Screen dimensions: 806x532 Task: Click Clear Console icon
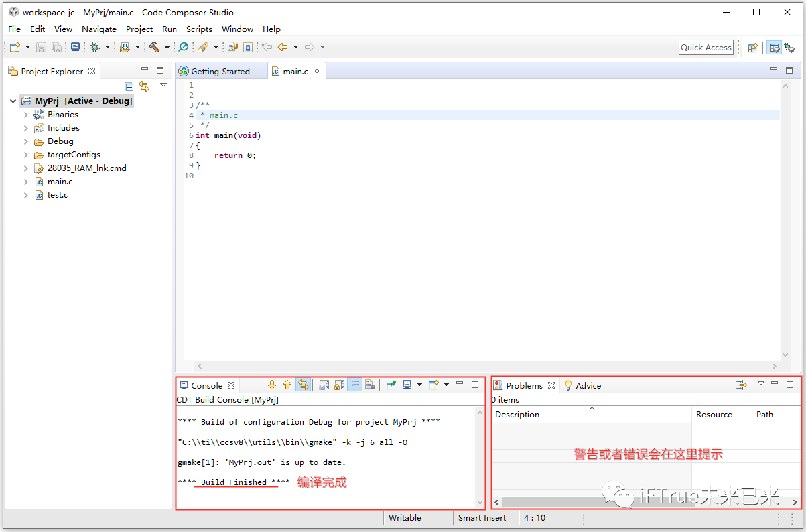[x=370, y=385]
